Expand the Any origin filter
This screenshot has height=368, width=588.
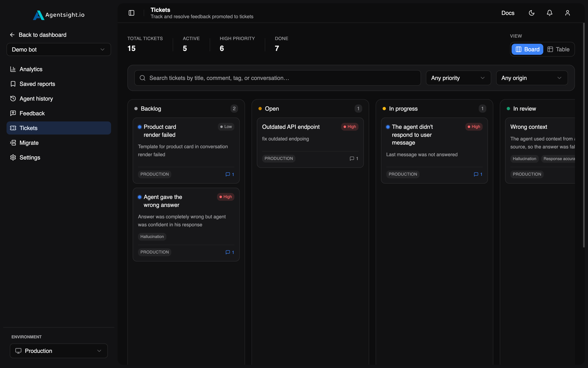532,78
